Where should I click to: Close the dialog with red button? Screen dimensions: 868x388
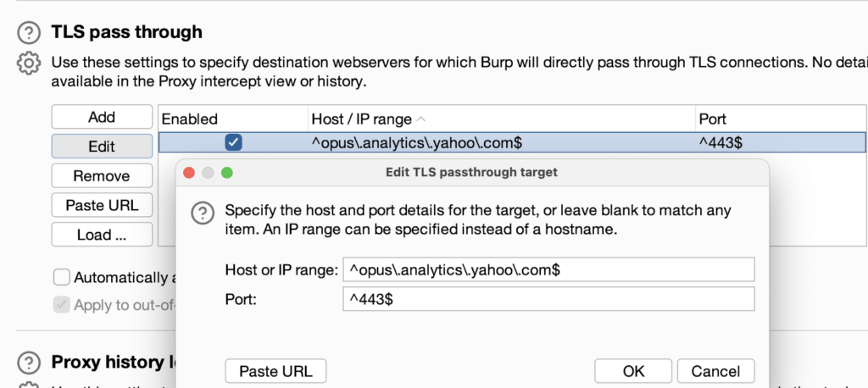189,173
